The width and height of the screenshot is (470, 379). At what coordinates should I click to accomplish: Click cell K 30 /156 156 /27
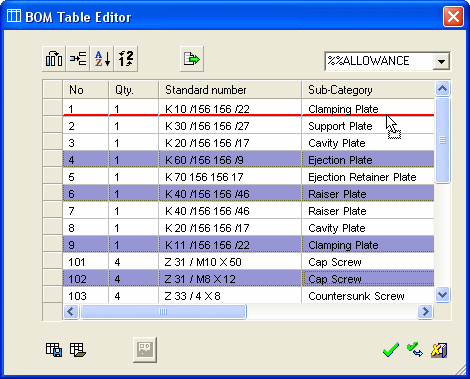pyautogui.click(x=230, y=126)
